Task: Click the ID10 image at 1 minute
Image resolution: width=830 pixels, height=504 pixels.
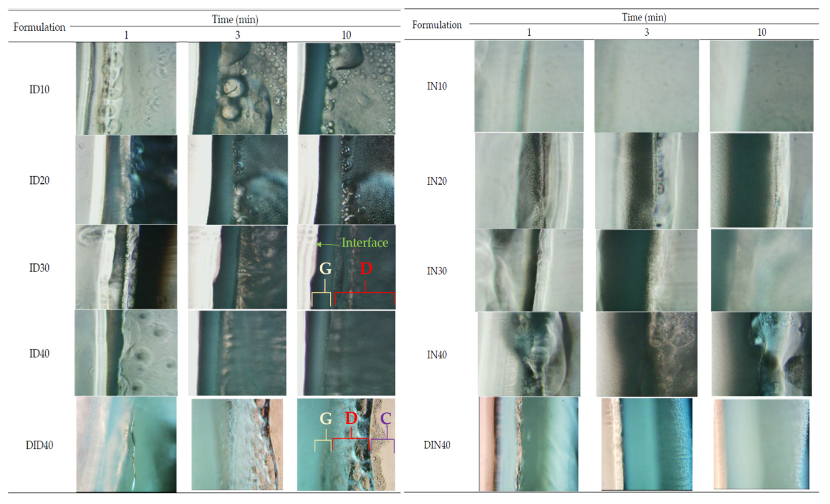Action: (x=126, y=88)
